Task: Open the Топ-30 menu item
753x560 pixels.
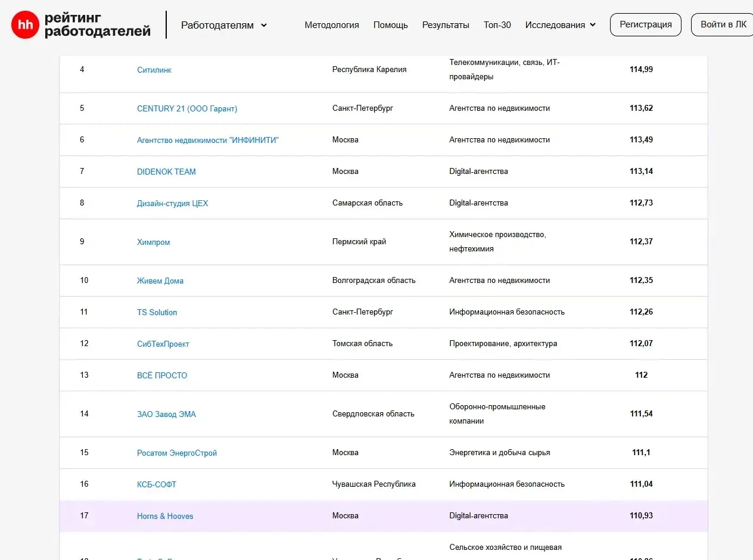Action: (497, 25)
